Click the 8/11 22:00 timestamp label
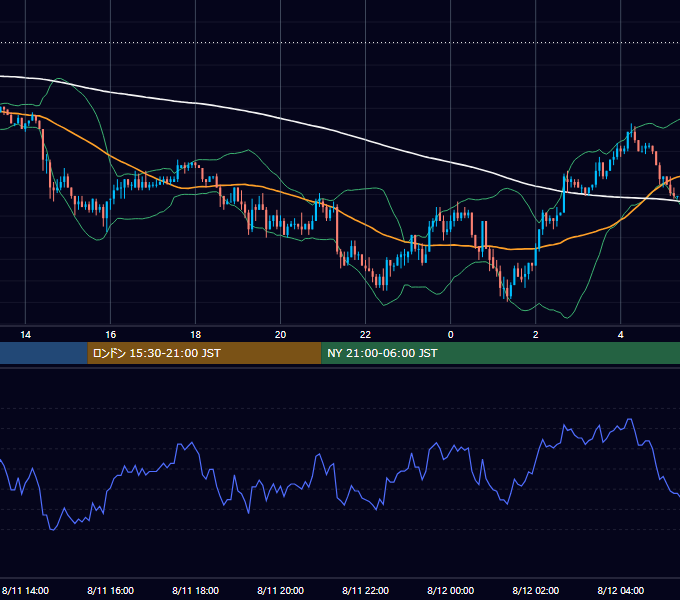 [x=366, y=590]
